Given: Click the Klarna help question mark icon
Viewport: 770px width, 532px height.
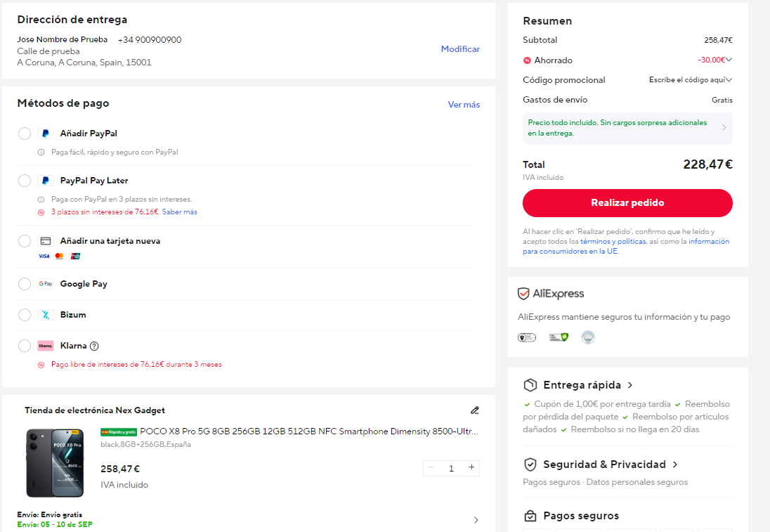Looking at the screenshot, I should [x=94, y=346].
